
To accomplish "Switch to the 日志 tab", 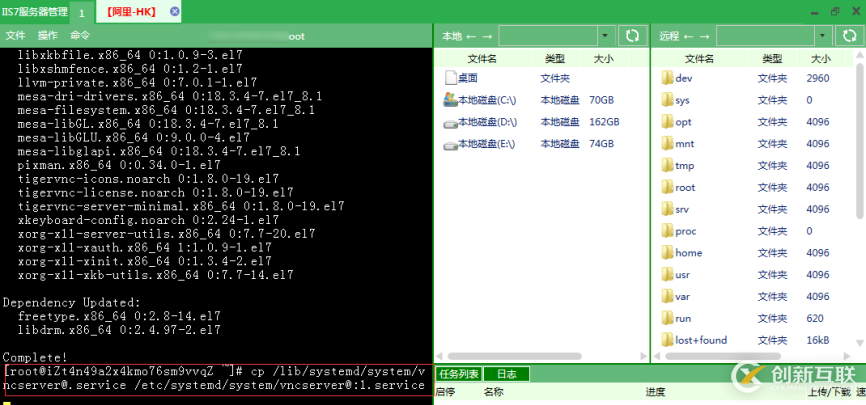I will point(506,374).
